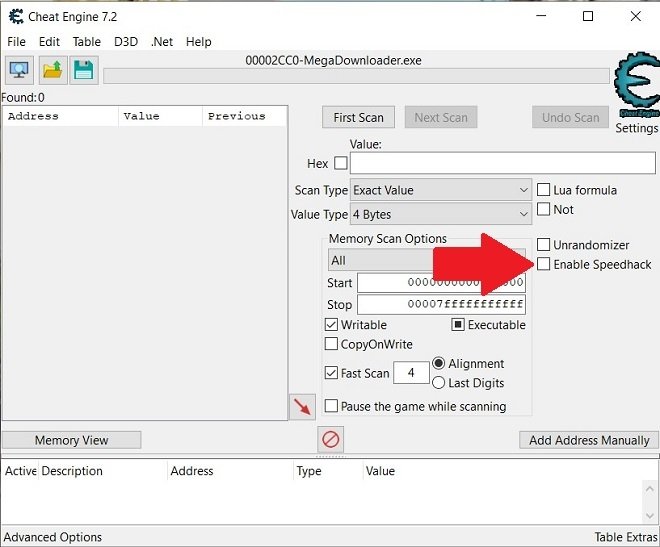Image resolution: width=660 pixels, height=547 pixels.
Task: Select the Alignment radio button
Action: [x=439, y=363]
